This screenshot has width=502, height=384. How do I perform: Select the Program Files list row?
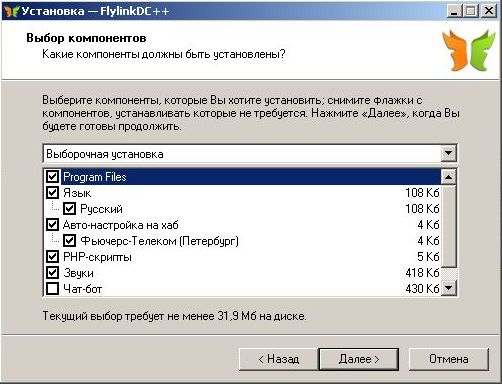[x=242, y=177]
